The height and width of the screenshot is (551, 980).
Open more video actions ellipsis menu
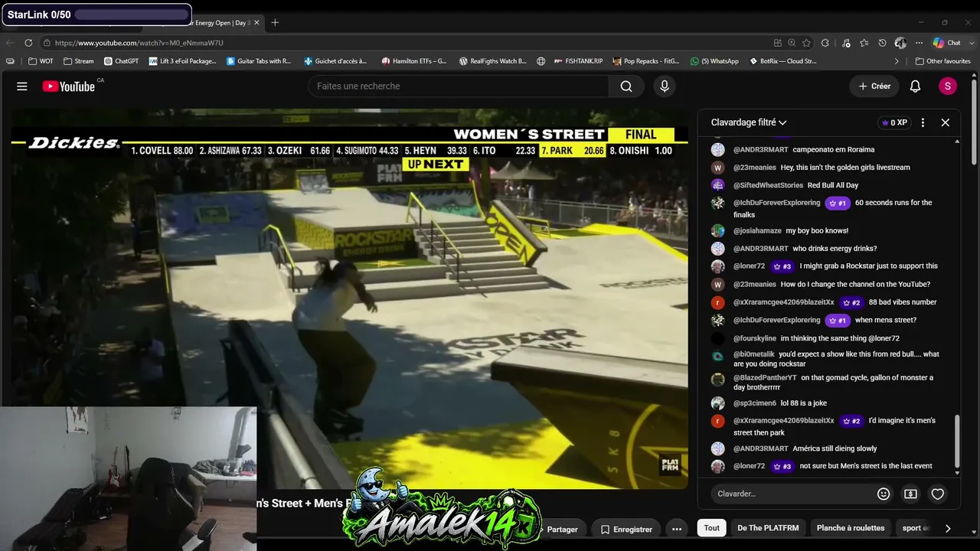[x=677, y=529]
